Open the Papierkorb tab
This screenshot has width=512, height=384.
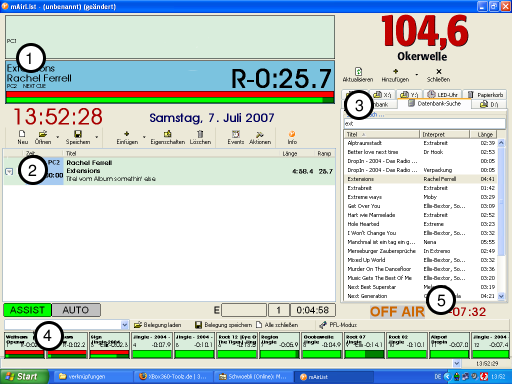pyautogui.click(x=485, y=95)
